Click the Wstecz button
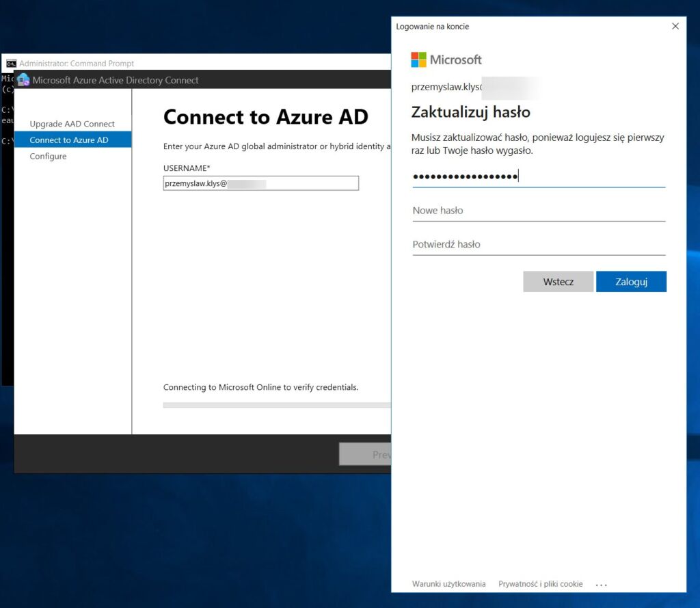 pos(558,281)
